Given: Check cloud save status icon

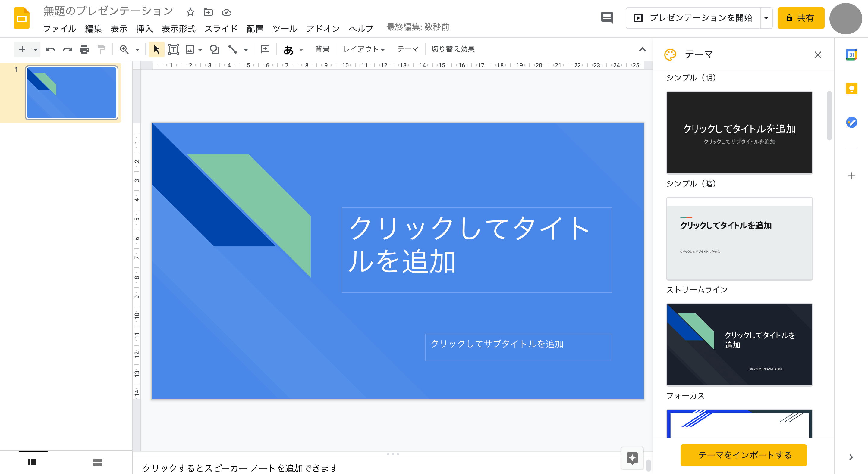Looking at the screenshot, I should pos(226,12).
